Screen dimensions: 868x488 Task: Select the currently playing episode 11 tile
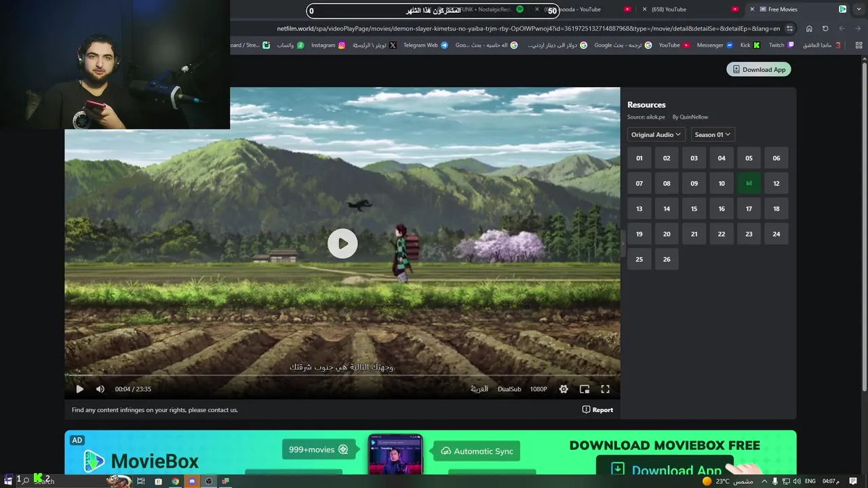(x=749, y=183)
